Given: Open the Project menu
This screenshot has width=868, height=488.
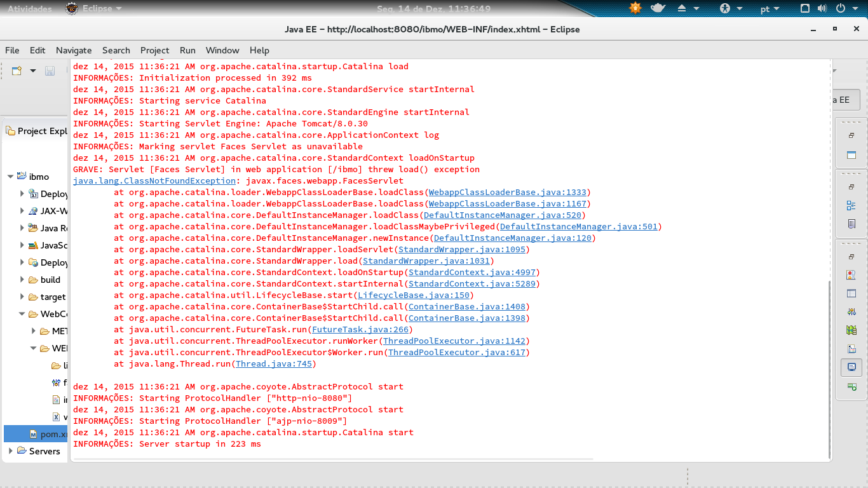Looking at the screenshot, I should 155,50.
